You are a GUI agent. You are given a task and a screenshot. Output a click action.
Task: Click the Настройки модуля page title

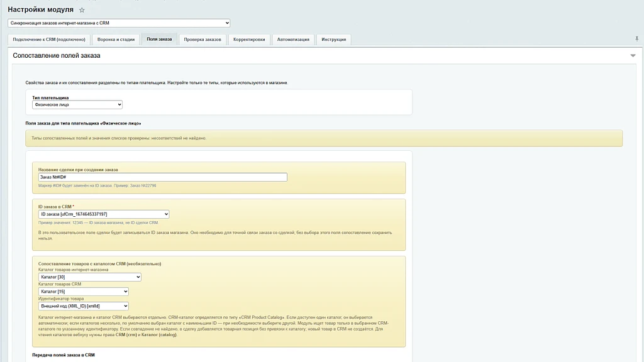coord(41,9)
